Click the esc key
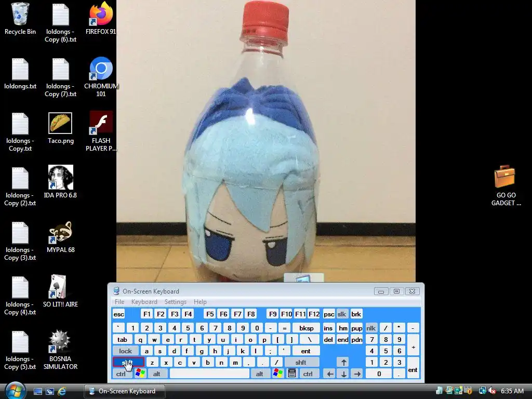The image size is (532, 399). point(119,314)
